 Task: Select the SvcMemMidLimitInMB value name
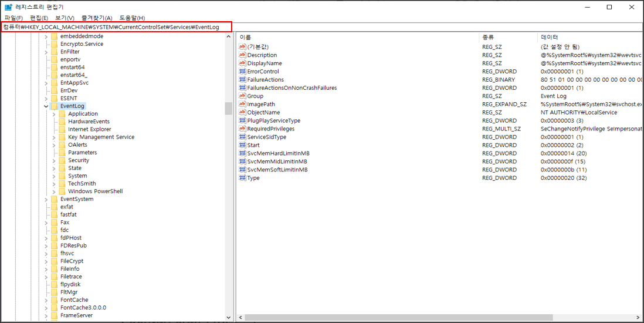click(x=277, y=161)
